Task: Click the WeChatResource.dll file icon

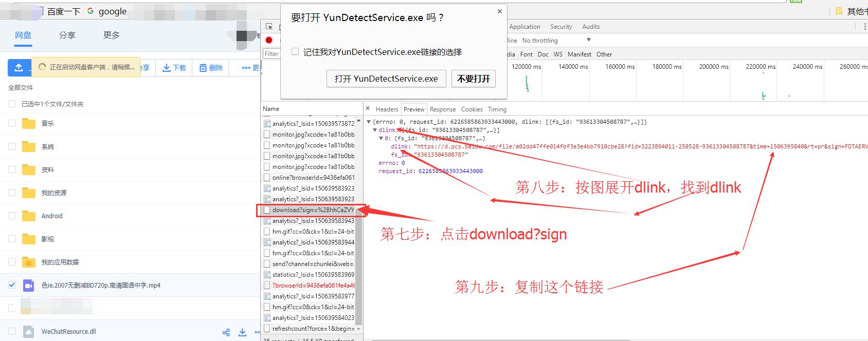Action: 29,331
